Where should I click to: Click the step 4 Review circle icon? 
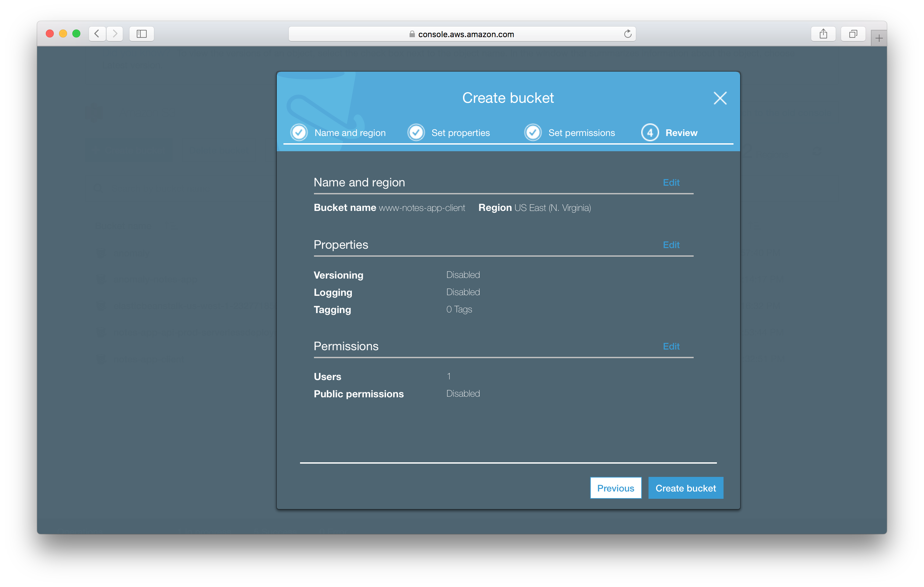pyautogui.click(x=650, y=133)
